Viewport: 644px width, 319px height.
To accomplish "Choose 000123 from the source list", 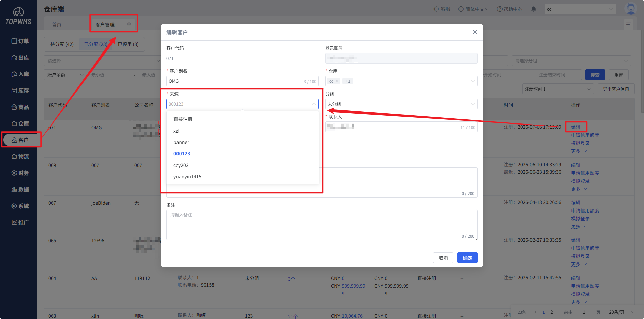I will (243, 154).
